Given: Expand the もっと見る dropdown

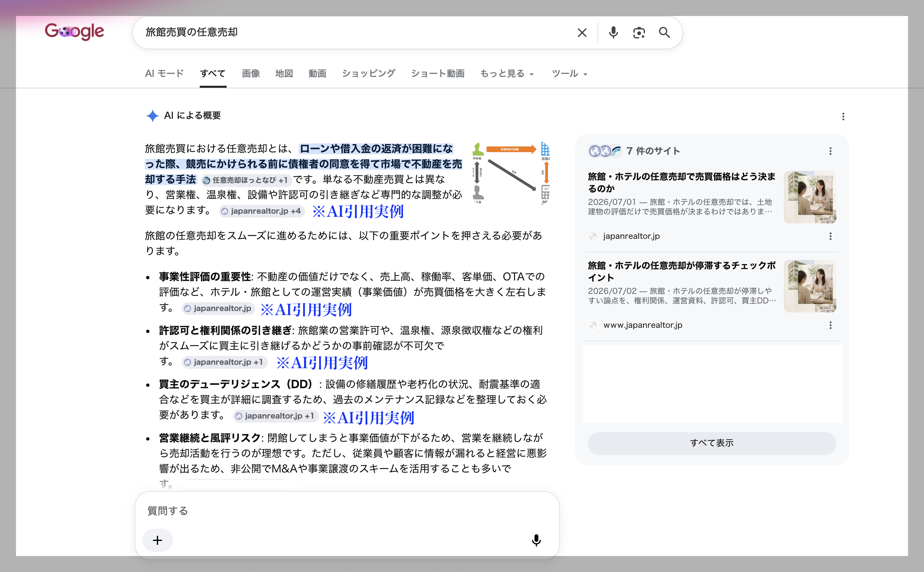Looking at the screenshot, I should (507, 73).
